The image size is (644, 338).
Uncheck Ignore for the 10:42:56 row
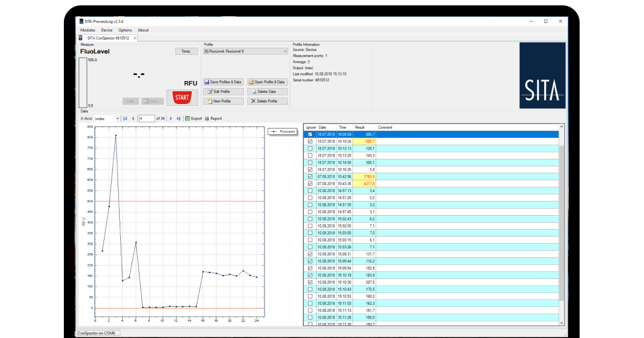pyautogui.click(x=310, y=176)
